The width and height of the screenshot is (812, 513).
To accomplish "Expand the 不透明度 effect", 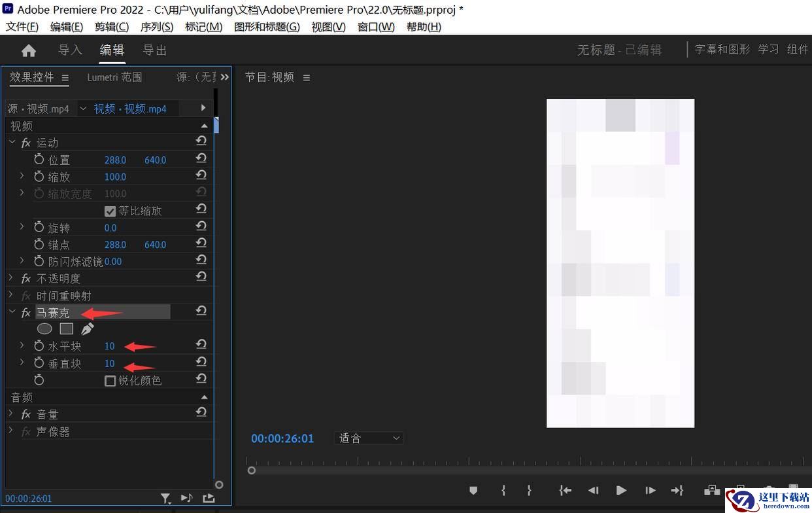I will pos(11,278).
